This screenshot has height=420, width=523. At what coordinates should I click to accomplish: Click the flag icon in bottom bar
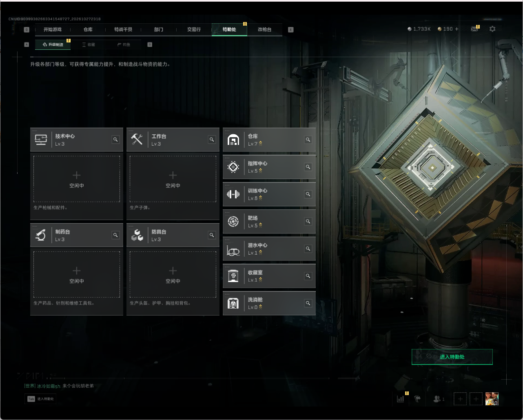point(417,399)
